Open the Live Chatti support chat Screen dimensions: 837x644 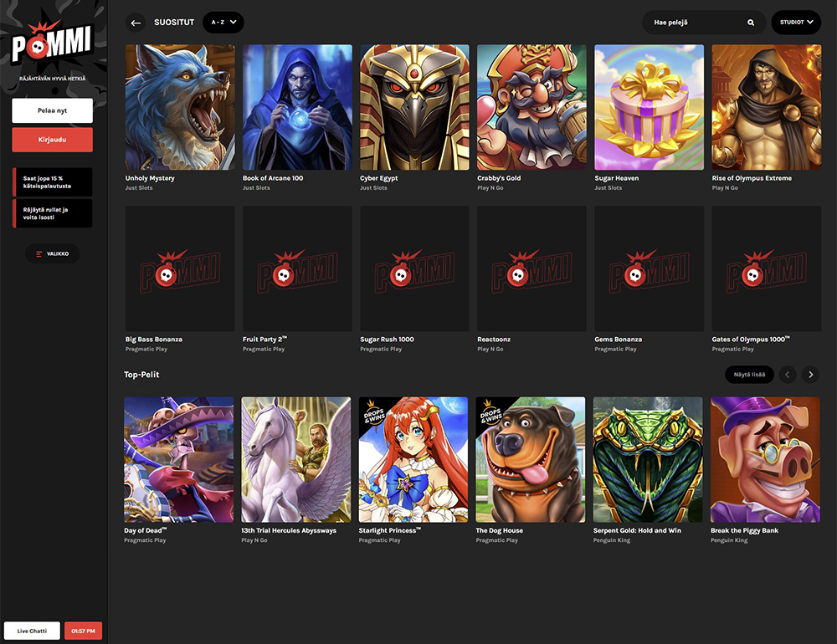32,631
